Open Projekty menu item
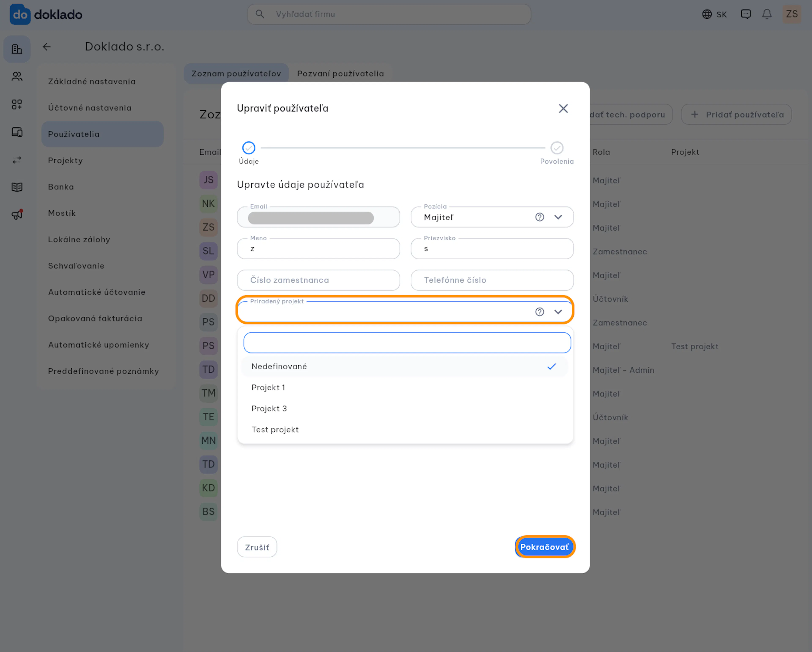812x652 pixels. pyautogui.click(x=102, y=161)
